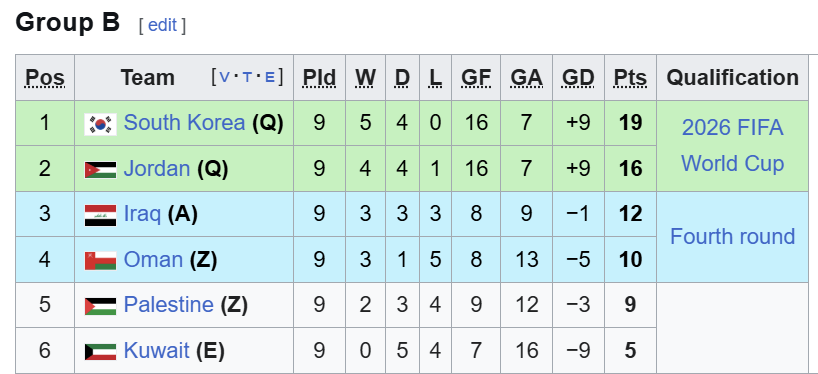This screenshot has height=374, width=818.
Task: Click the T talk template link
Action: coord(247,78)
